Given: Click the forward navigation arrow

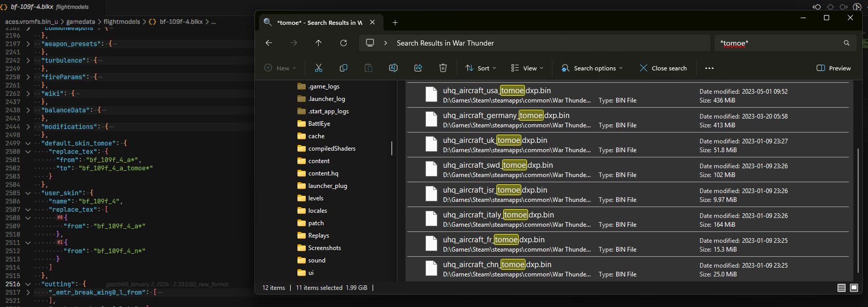Looking at the screenshot, I should 294,43.
